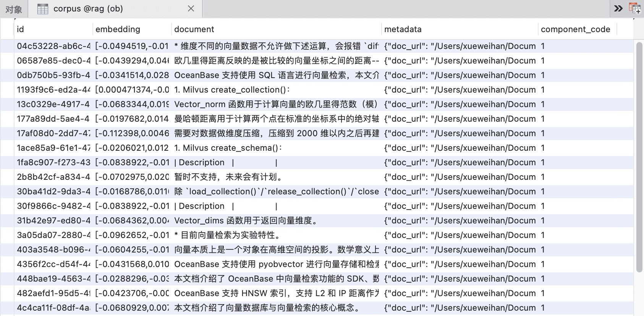Click the document column header
644x316 pixels.
tap(277, 29)
